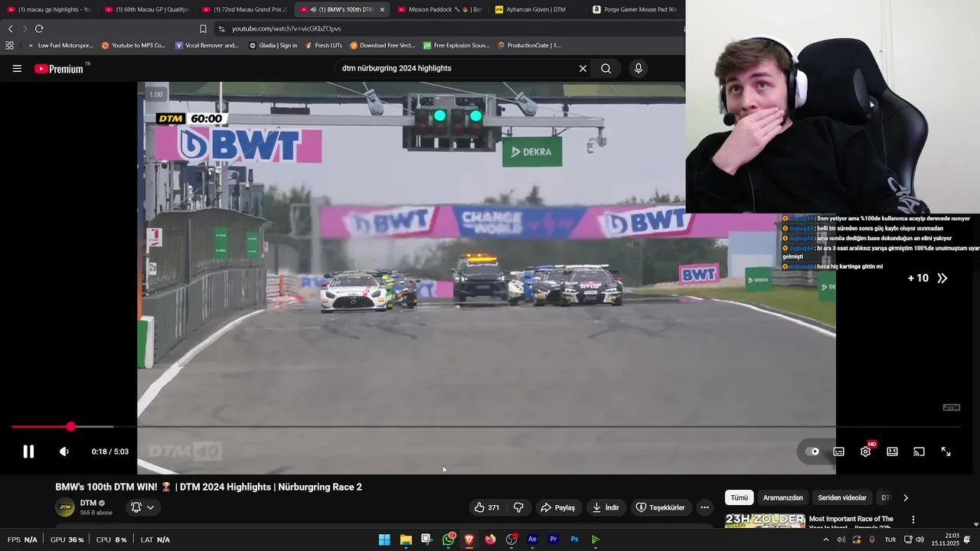Click the İndir download button
Image resolution: width=980 pixels, height=551 pixels.
605,507
